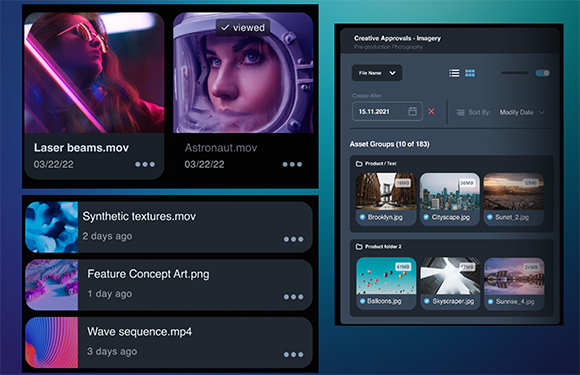Click the Cityscape.jpg file name
Viewport: 580px width, 375px height.
pyautogui.click(x=451, y=217)
